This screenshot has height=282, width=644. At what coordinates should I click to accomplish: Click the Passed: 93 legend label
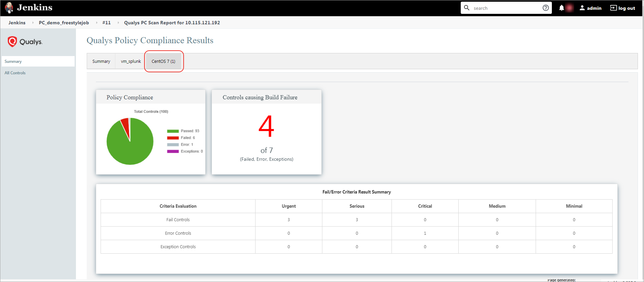(x=190, y=131)
